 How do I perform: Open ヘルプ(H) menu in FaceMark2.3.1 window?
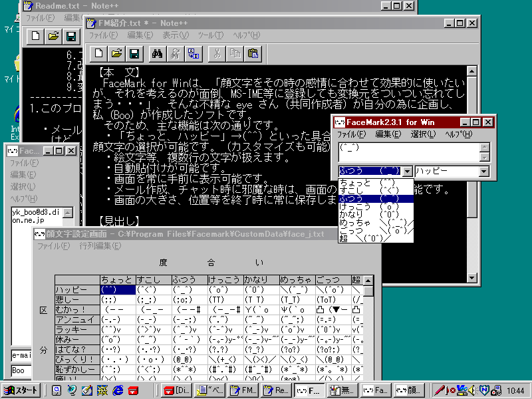tap(458, 134)
